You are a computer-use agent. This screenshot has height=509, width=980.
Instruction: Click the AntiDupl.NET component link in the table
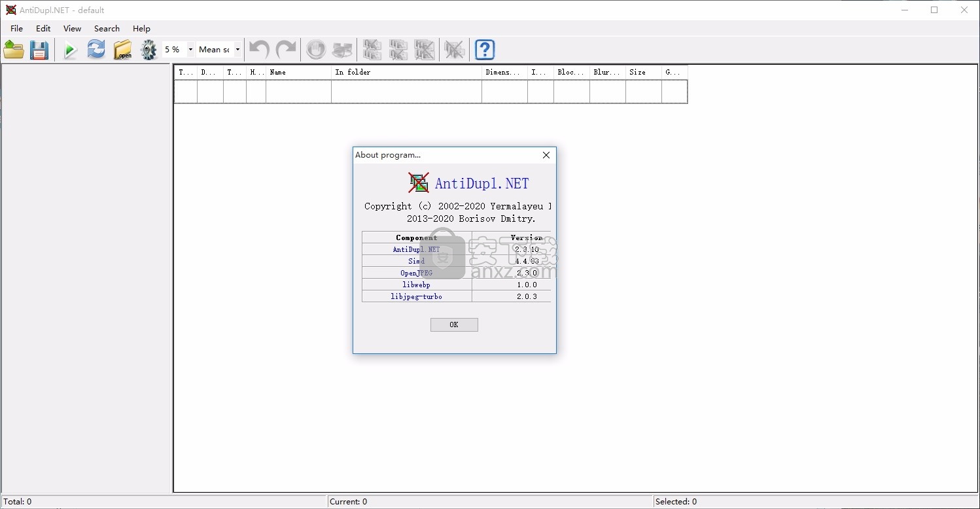[x=417, y=249]
